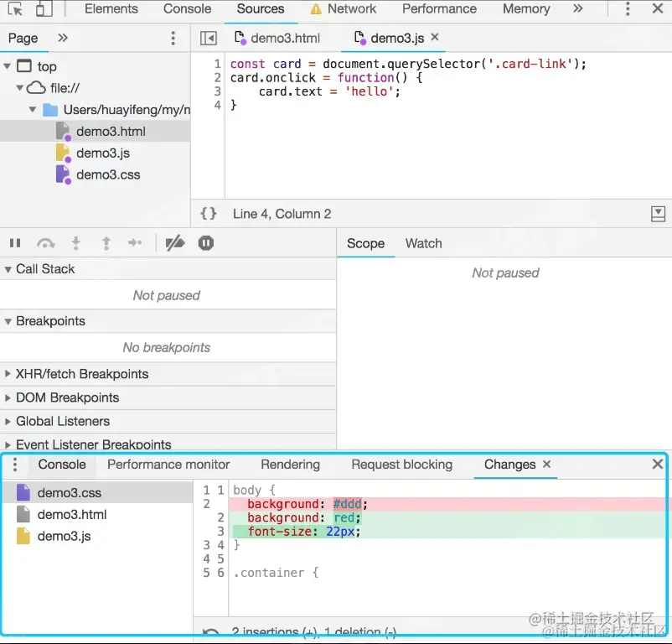
Task: Toggle the device toolbar icon
Action: pos(44,8)
